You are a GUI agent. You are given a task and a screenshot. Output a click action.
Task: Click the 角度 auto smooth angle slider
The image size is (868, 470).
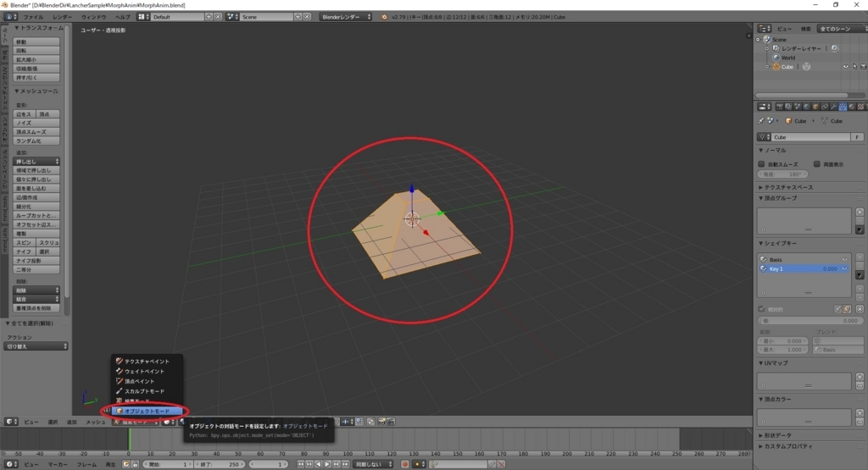(x=782, y=174)
